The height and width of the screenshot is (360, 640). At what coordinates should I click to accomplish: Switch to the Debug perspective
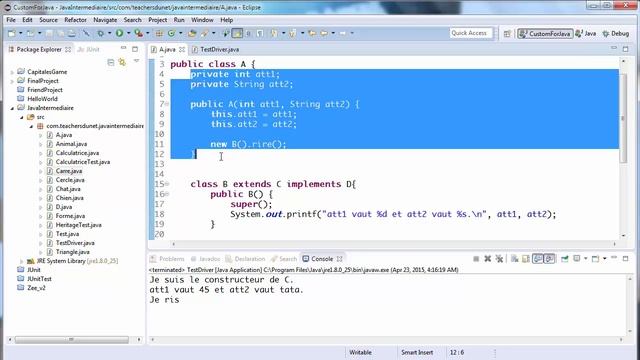click(616, 33)
